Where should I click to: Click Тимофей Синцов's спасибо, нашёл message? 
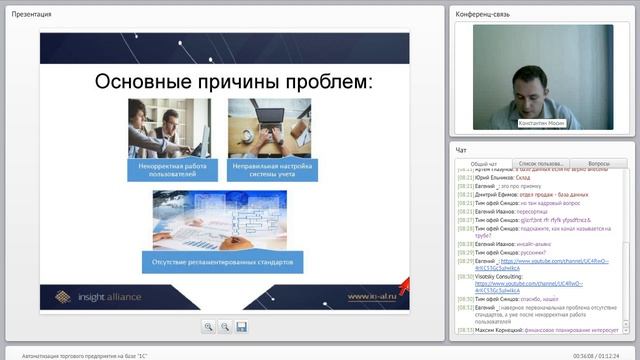click(x=508, y=299)
